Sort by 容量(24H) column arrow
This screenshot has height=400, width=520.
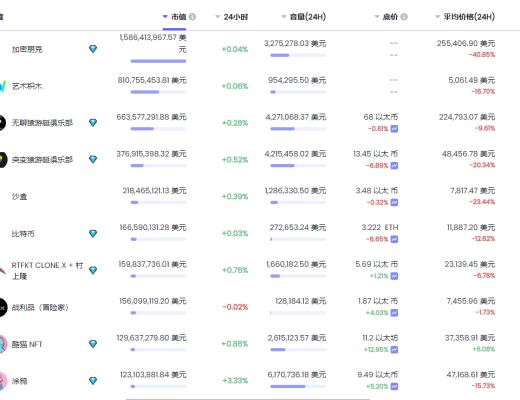click(284, 16)
